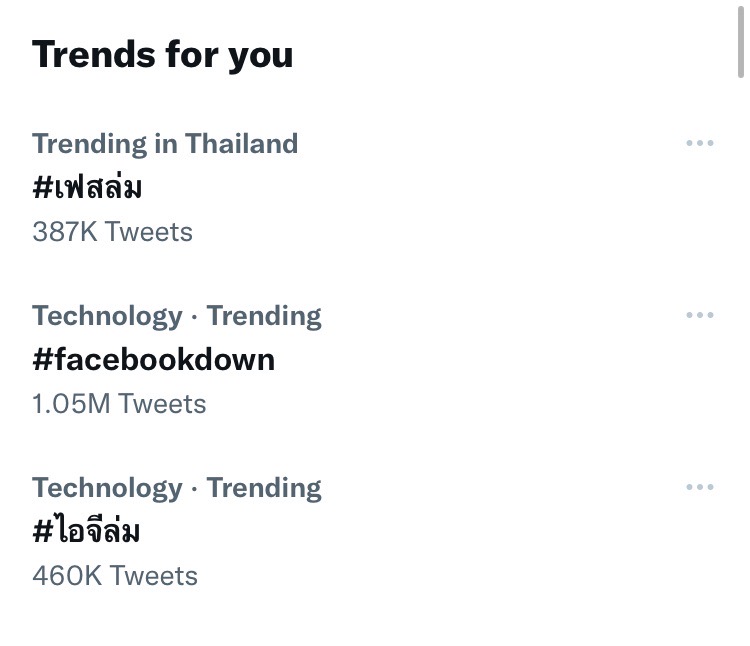Open the #facebookdown hashtag trend
Image resolution: width=750 pixels, height=646 pixels.
point(153,359)
